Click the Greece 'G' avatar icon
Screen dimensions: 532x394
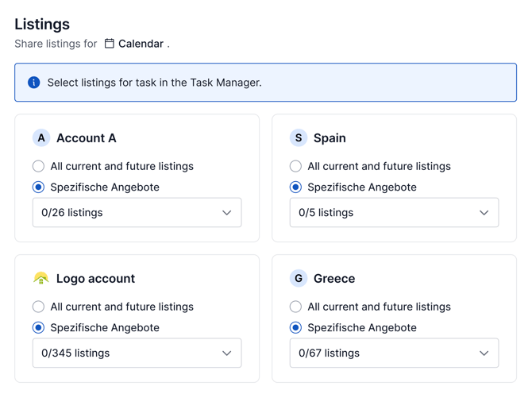[299, 279]
